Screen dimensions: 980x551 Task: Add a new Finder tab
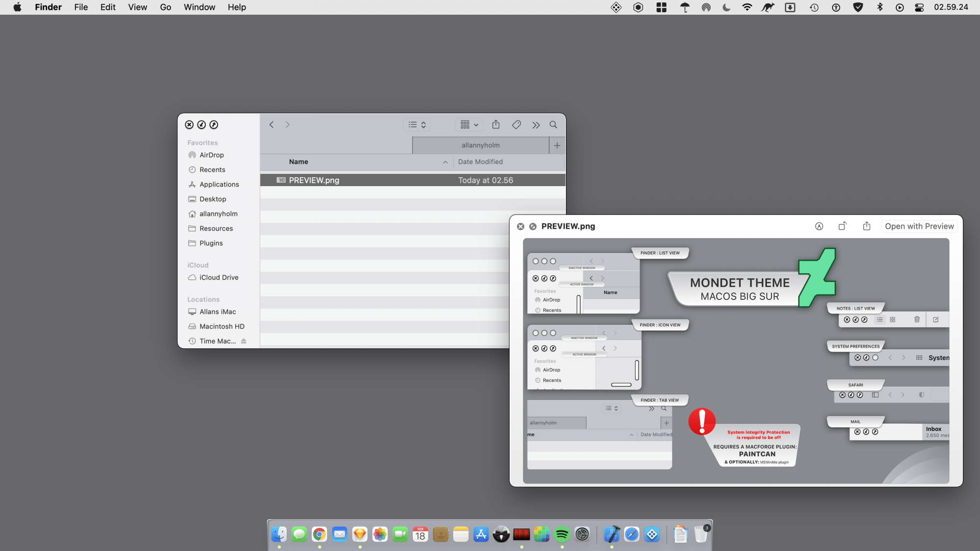(557, 145)
